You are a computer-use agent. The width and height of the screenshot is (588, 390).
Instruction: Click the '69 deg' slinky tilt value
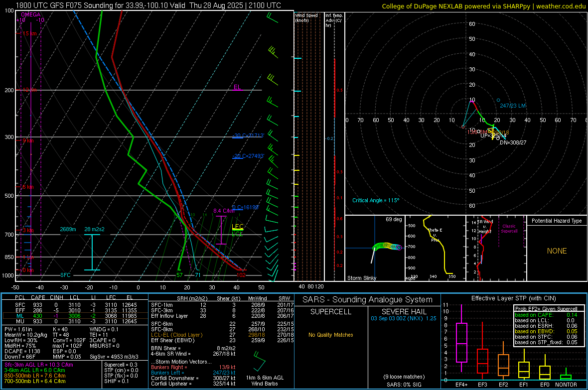[x=394, y=219]
